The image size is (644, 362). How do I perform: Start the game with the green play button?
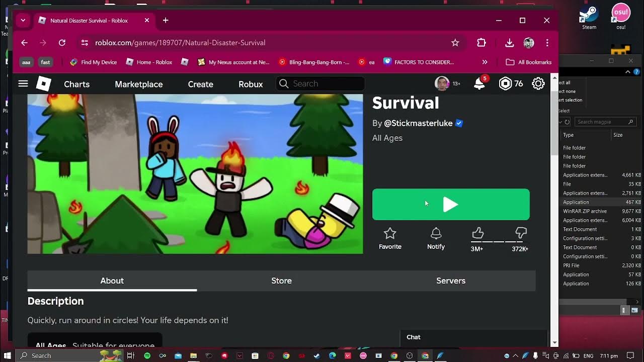(x=451, y=205)
